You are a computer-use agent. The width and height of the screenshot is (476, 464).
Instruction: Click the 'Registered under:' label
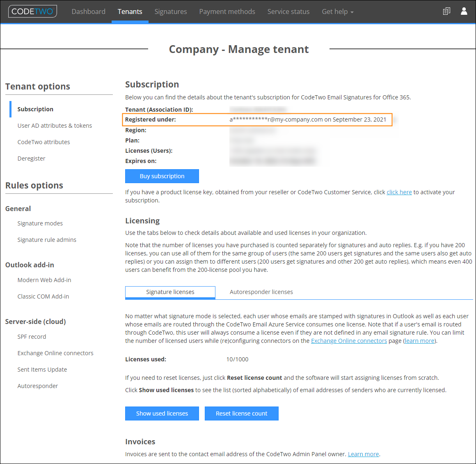coord(151,120)
